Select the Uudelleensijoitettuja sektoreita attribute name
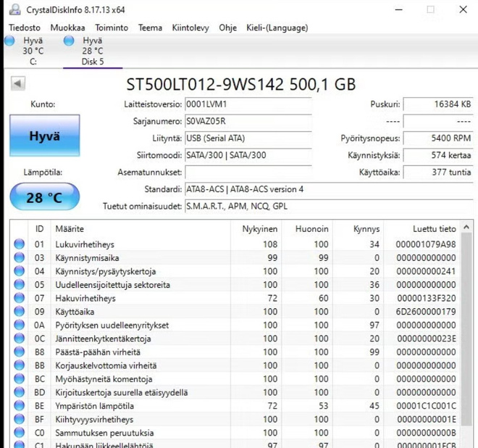This screenshot has width=478, height=448. pos(112,285)
